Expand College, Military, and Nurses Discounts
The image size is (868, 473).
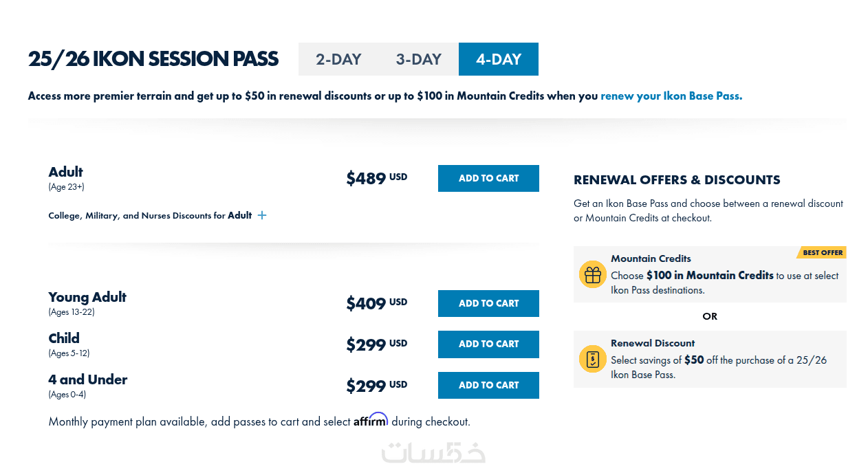pyautogui.click(x=150, y=215)
